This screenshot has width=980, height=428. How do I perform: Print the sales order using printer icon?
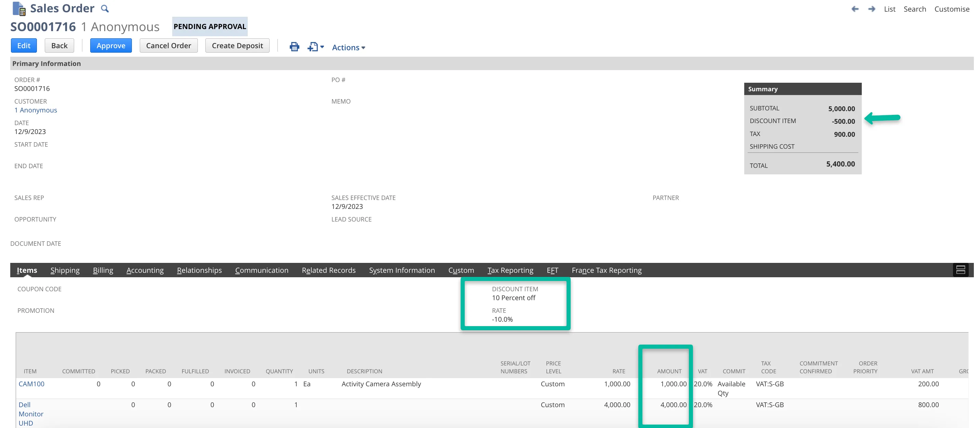tap(295, 47)
